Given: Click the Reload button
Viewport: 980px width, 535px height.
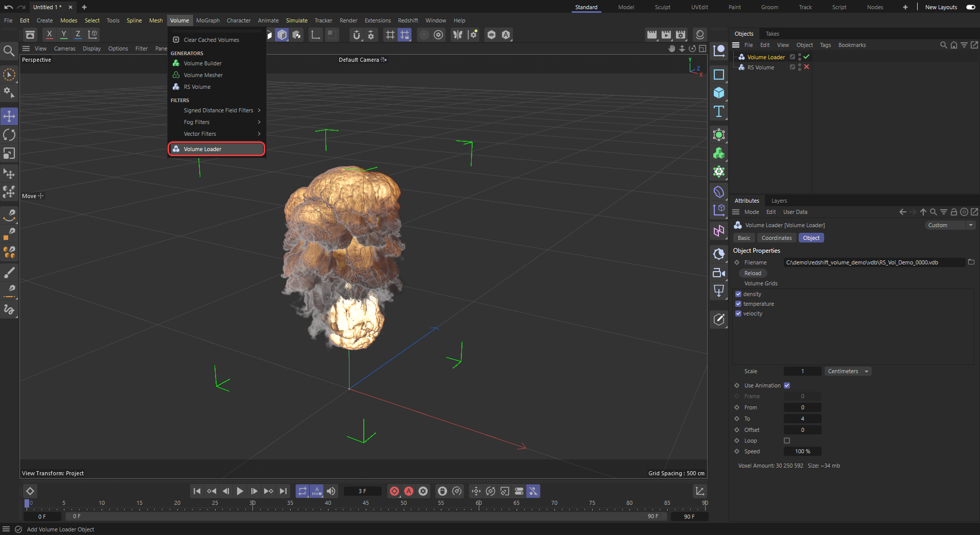Looking at the screenshot, I should (753, 273).
